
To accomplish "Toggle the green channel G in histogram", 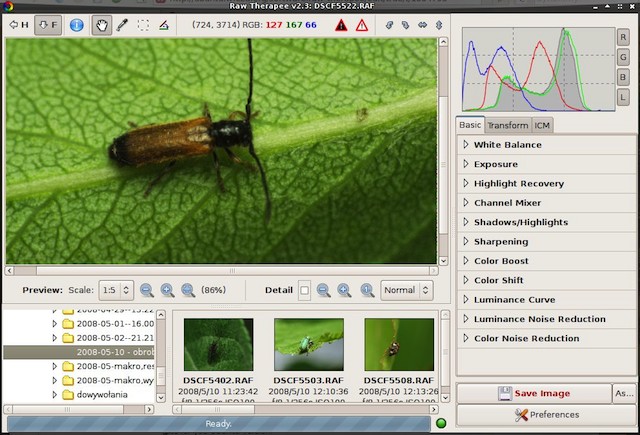I will pyautogui.click(x=623, y=57).
